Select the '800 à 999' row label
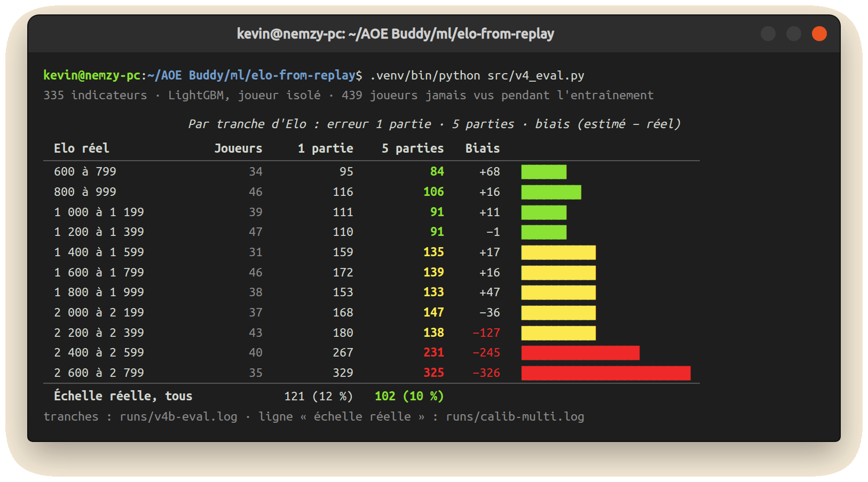Image resolution: width=868 pixels, height=482 pixels. (85, 192)
